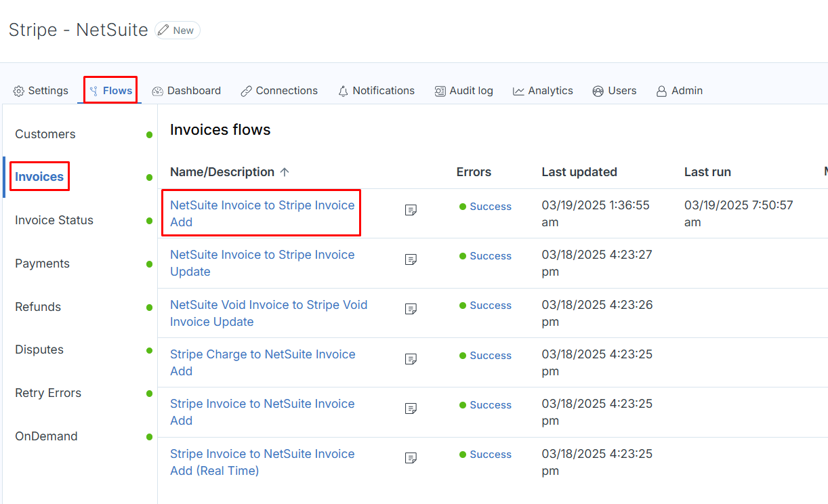
Task: Select Retry Errors in the sidebar
Action: coord(48,393)
